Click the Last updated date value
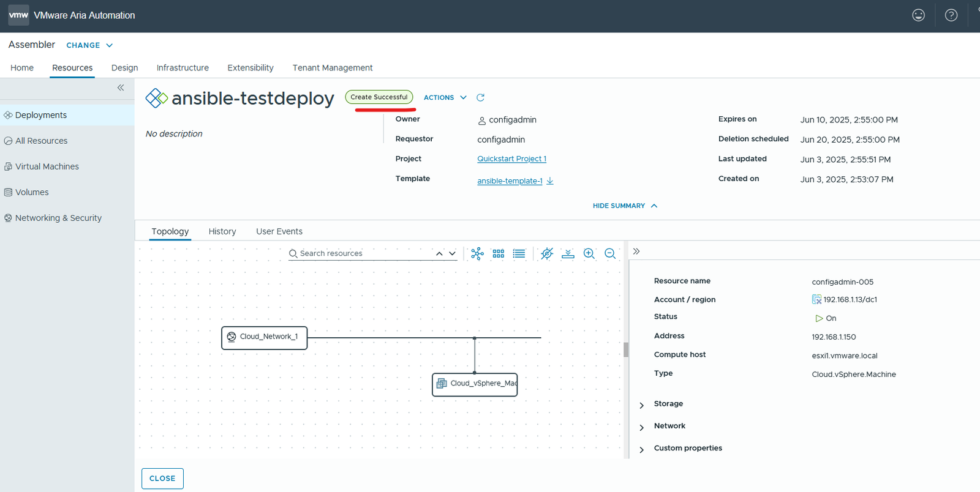The image size is (980, 492). [x=845, y=160]
